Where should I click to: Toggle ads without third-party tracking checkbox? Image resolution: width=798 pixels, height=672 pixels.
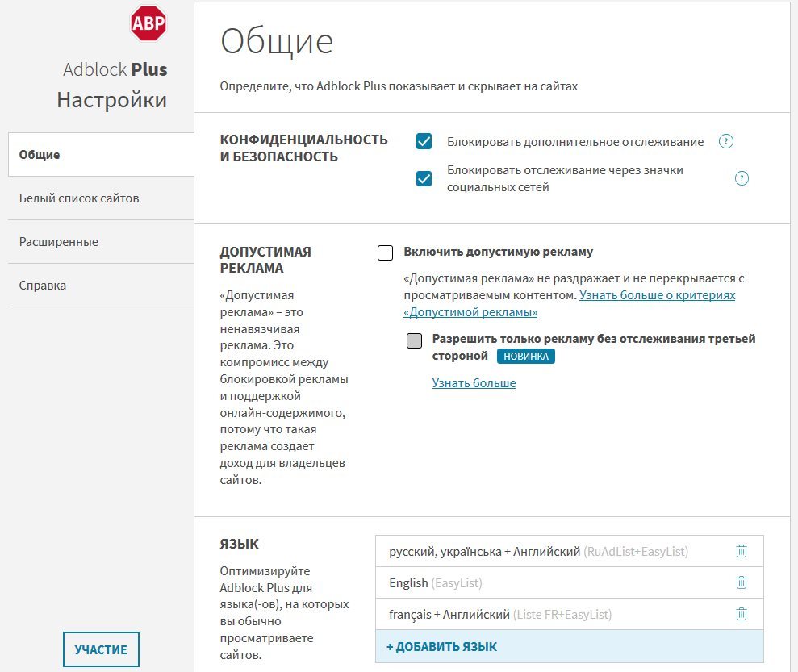414,340
